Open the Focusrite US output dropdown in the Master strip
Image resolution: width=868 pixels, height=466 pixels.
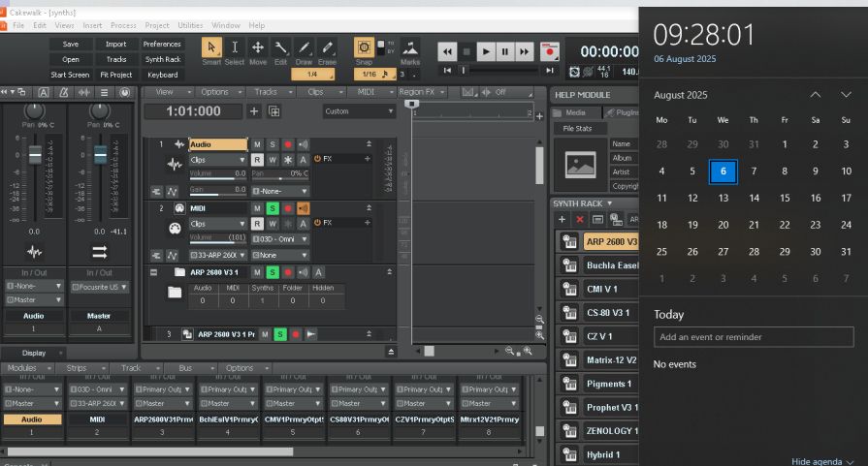pos(100,287)
